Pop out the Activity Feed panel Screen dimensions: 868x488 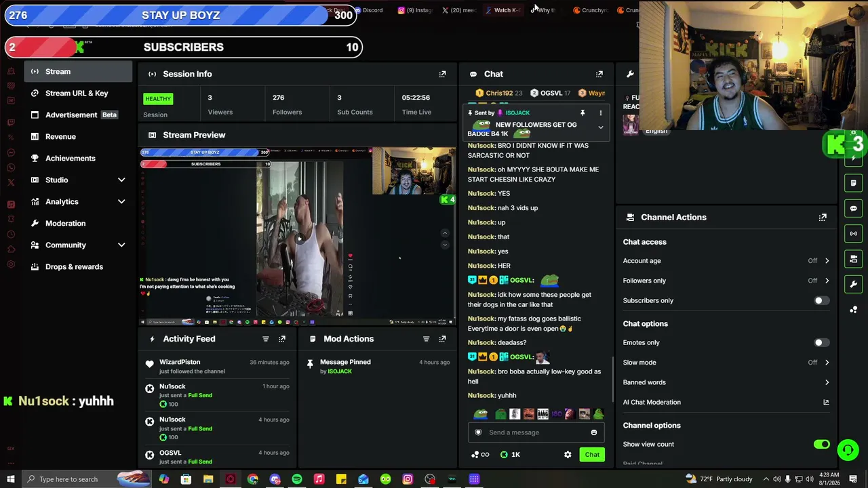[x=282, y=339]
